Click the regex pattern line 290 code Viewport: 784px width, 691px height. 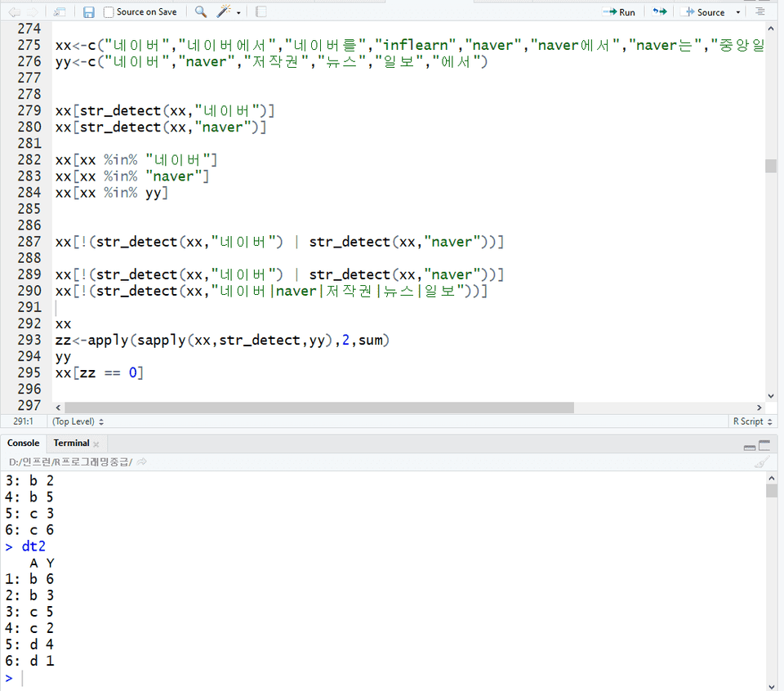pyautogui.click(x=271, y=291)
